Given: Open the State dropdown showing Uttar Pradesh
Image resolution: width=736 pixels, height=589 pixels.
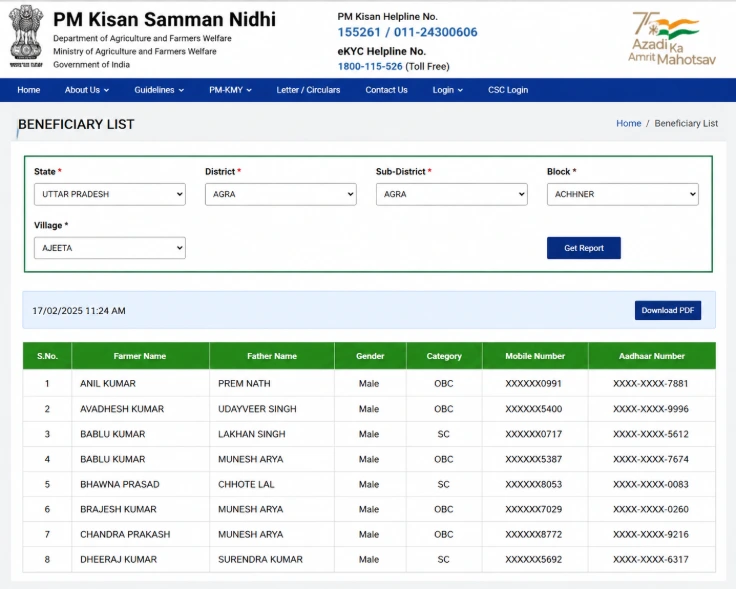Looking at the screenshot, I should 110,194.
